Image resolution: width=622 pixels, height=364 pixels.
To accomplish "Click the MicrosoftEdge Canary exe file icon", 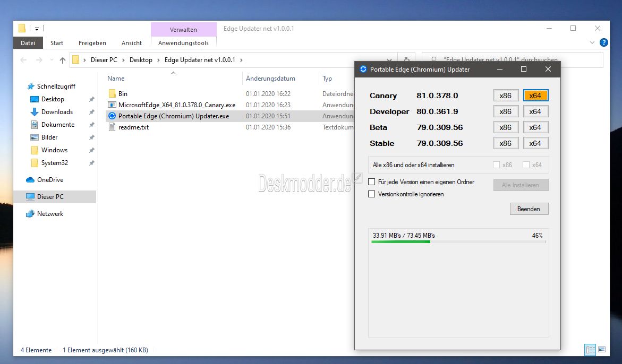I will pyautogui.click(x=112, y=105).
